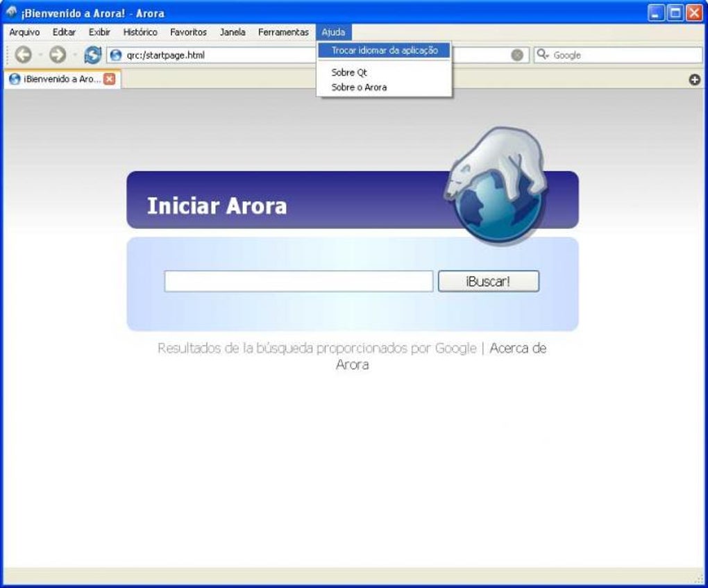Open back history dropdown arrow
This screenshot has height=588, width=708.
tap(40, 55)
